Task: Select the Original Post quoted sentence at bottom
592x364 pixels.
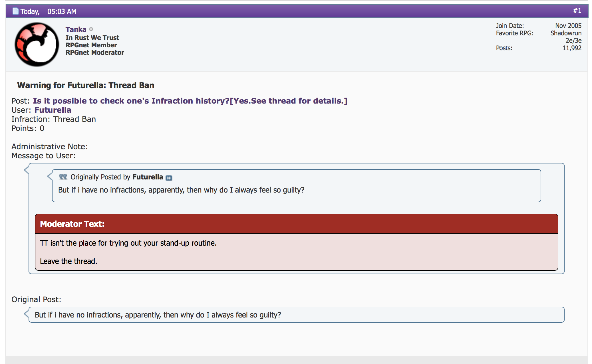Action: click(x=158, y=315)
